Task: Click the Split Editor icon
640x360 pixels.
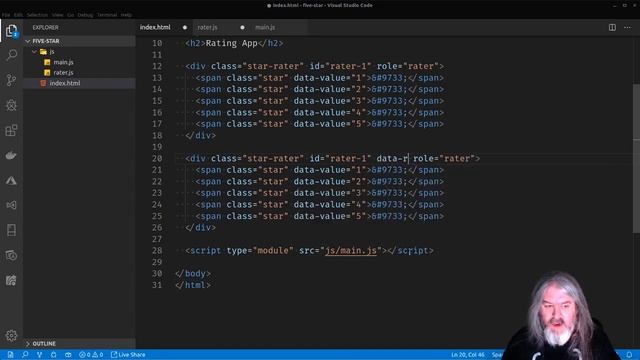Action: click(x=612, y=27)
